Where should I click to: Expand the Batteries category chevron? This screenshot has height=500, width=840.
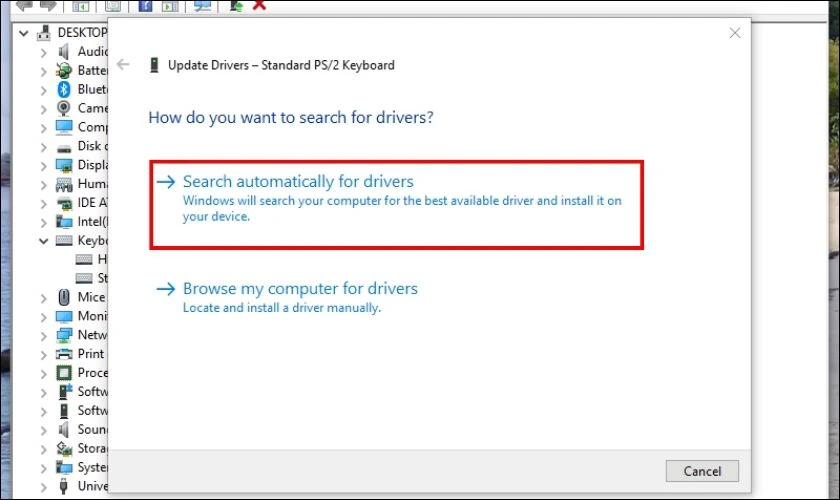click(43, 71)
